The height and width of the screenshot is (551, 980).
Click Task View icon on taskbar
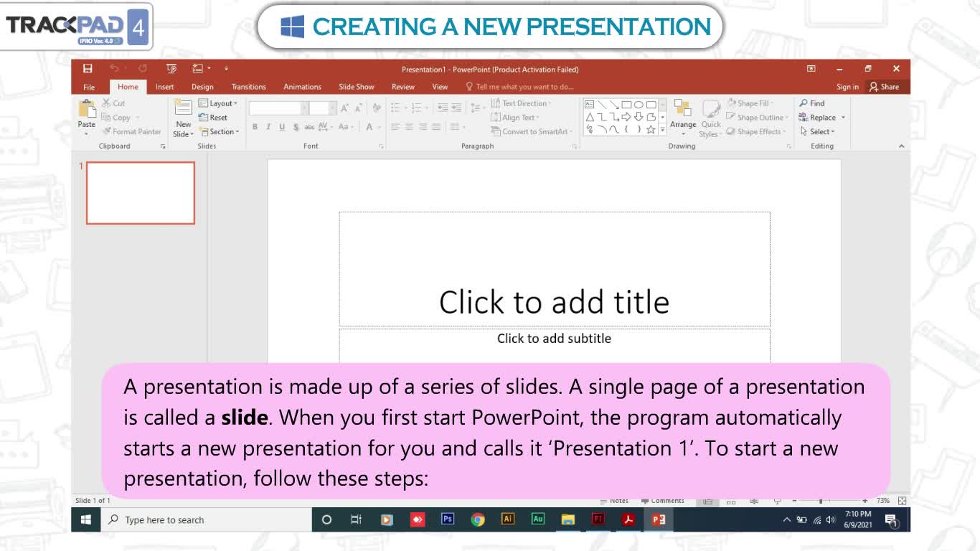point(356,519)
